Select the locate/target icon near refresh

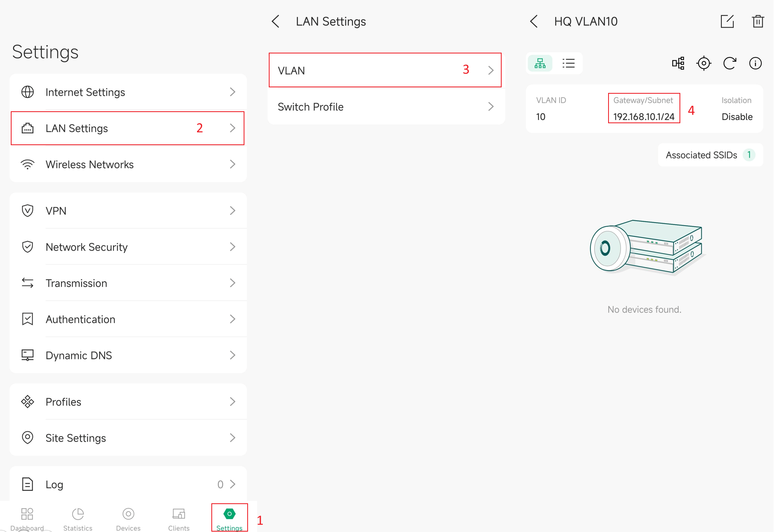(x=704, y=63)
